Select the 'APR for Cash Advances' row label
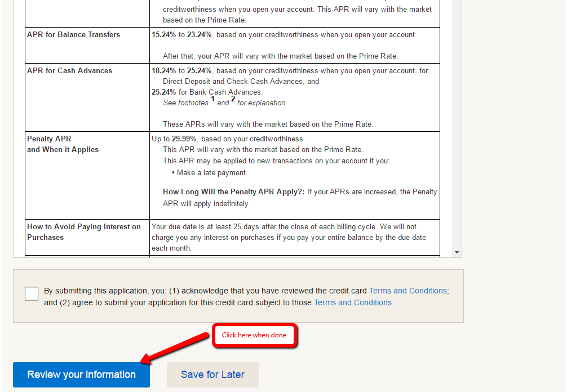This screenshot has width=567, height=392. click(69, 71)
